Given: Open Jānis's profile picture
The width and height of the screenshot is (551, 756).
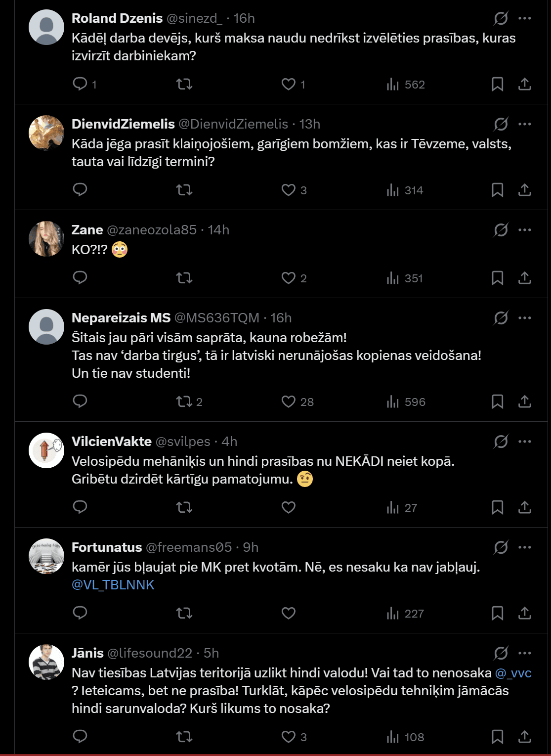Looking at the screenshot, I should (46, 662).
